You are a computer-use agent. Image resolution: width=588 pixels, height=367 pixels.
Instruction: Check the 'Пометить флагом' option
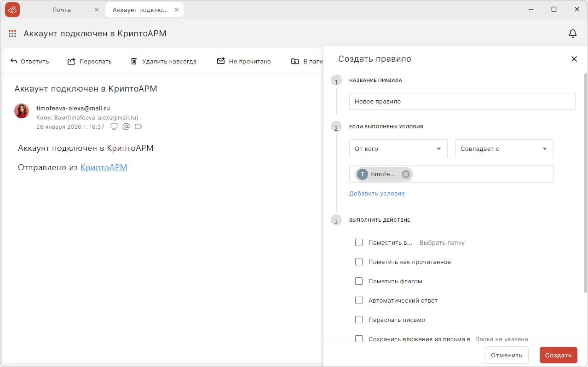click(359, 281)
